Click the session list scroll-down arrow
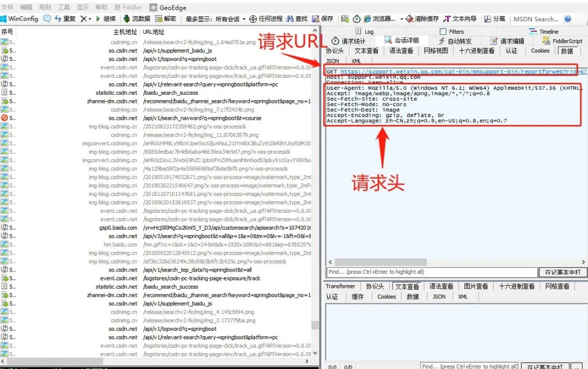Screen dimensions: 588x369 click(315, 353)
